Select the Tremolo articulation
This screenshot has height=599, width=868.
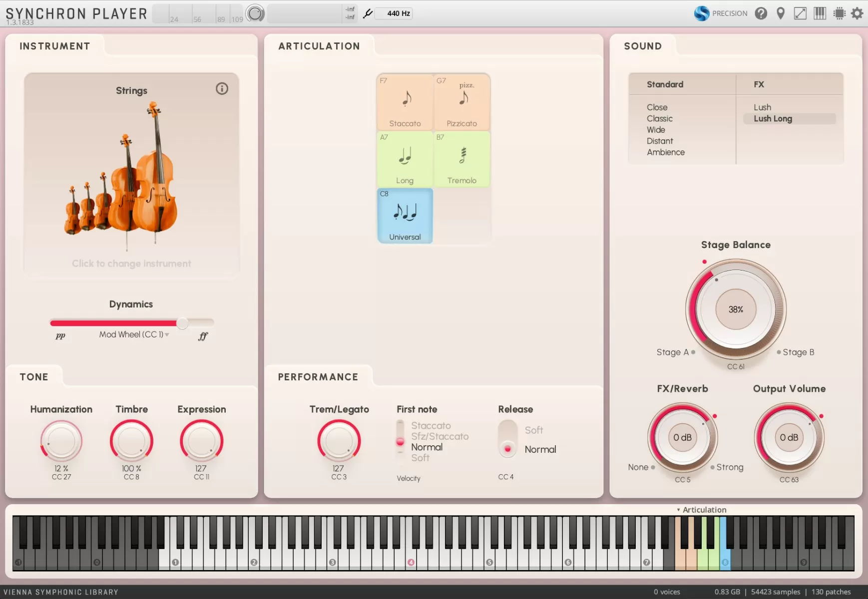point(461,159)
